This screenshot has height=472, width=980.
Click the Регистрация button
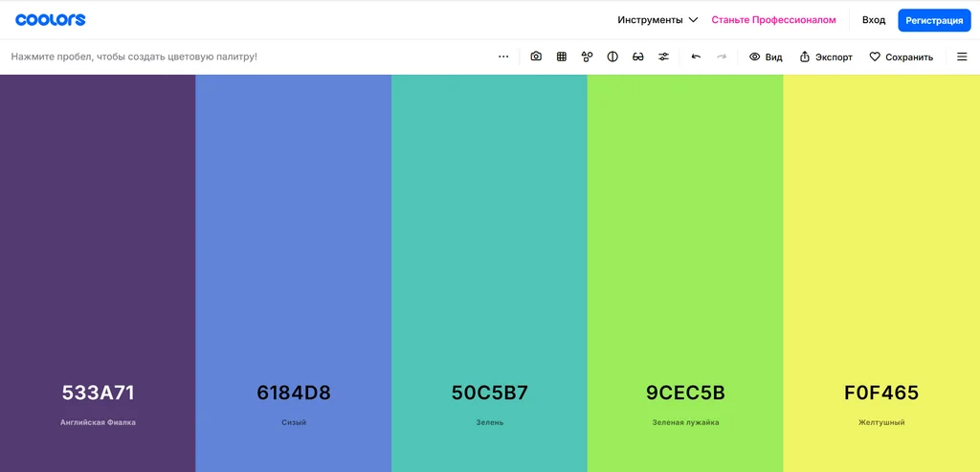point(934,20)
